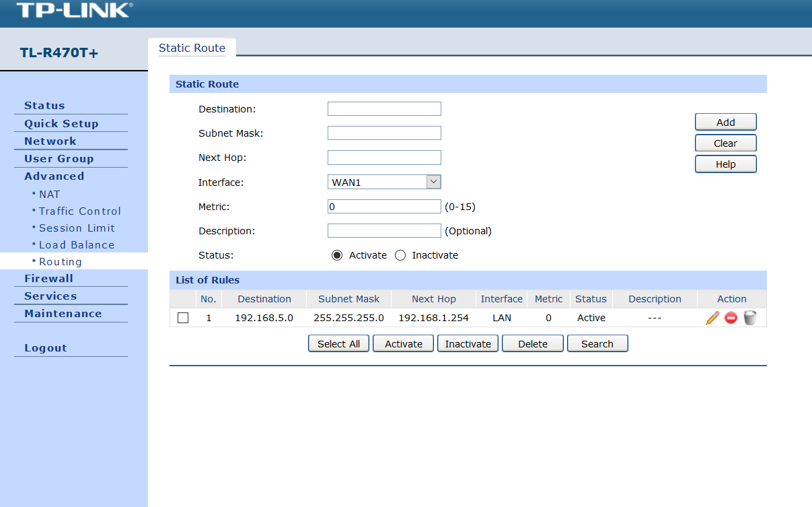Open the Firewall menu
This screenshot has height=507, width=812.
(48, 278)
